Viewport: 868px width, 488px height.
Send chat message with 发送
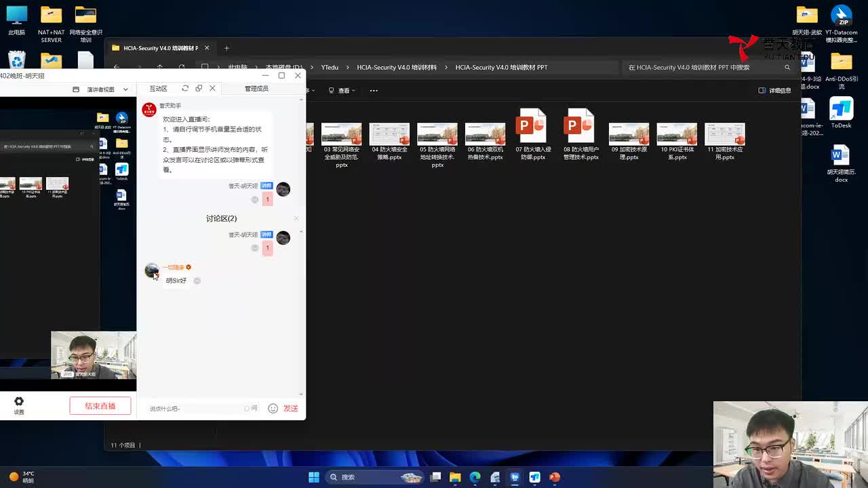click(x=291, y=408)
